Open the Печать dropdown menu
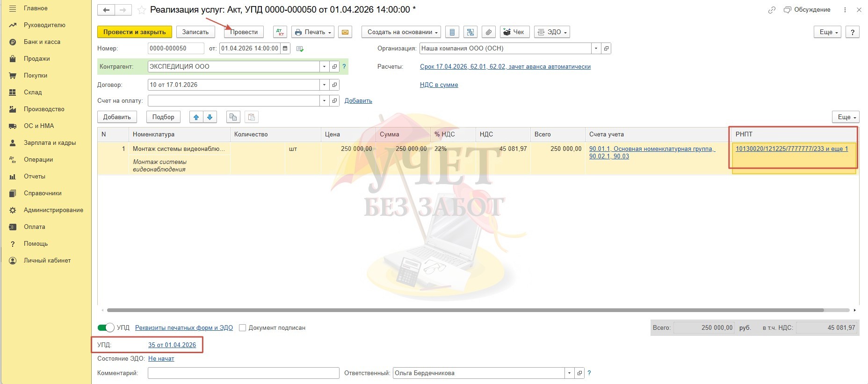The image size is (868, 384). 313,32
